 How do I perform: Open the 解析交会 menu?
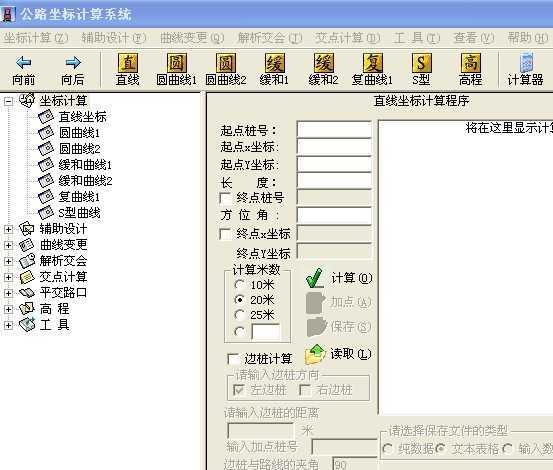point(270,38)
